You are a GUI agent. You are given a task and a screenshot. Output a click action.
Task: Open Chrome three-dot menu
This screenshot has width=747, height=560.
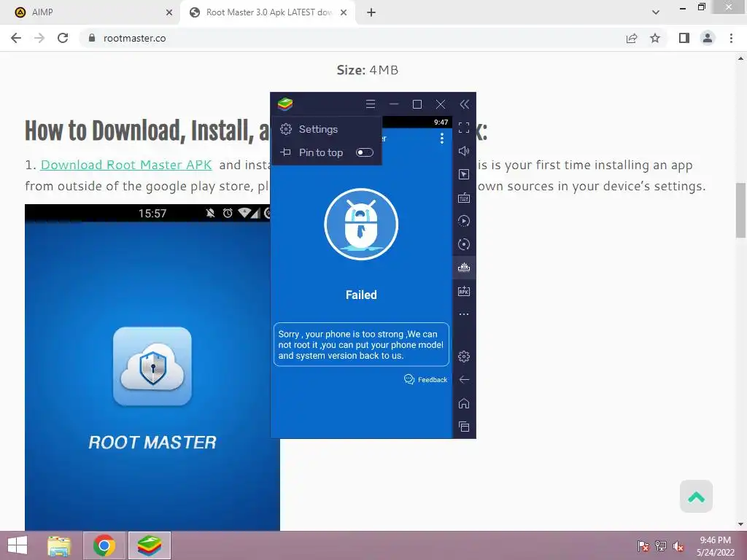pos(731,38)
